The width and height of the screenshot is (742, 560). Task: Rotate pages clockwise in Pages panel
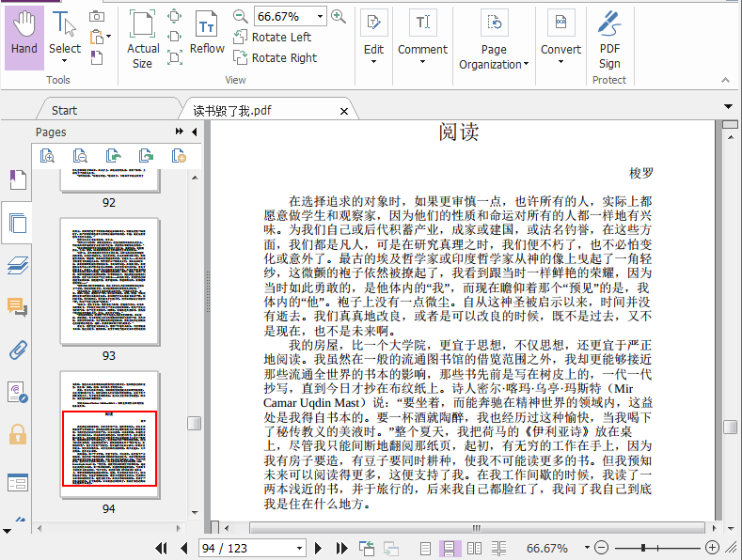point(146,156)
